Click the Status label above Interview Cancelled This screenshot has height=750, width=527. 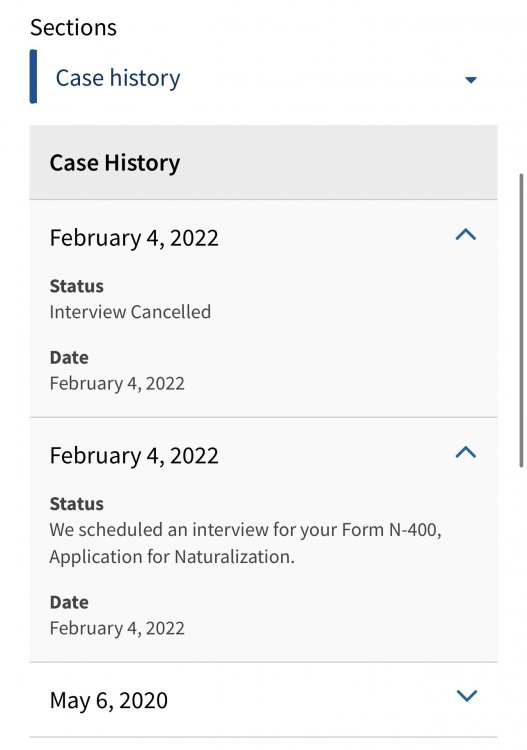click(77, 286)
